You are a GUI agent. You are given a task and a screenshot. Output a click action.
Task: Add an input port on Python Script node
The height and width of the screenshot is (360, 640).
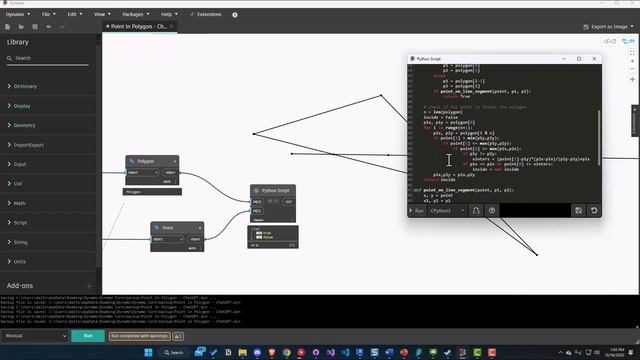pos(270,201)
